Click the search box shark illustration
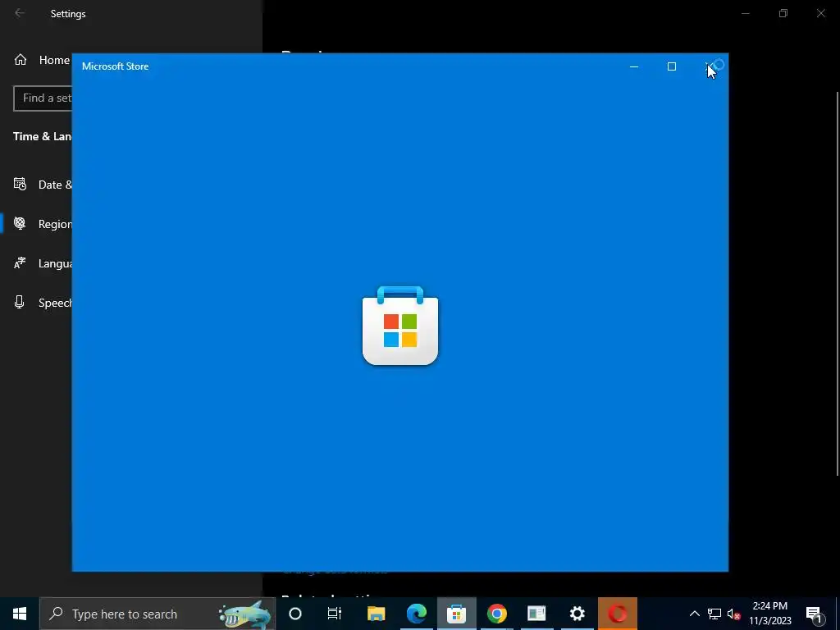Screen dimensions: 840x630 point(246,614)
